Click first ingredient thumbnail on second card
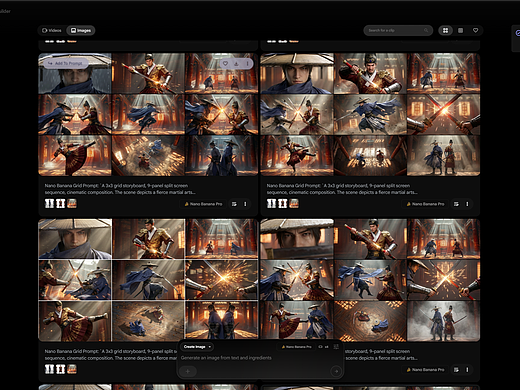This screenshot has height=390, width=520. [271, 203]
